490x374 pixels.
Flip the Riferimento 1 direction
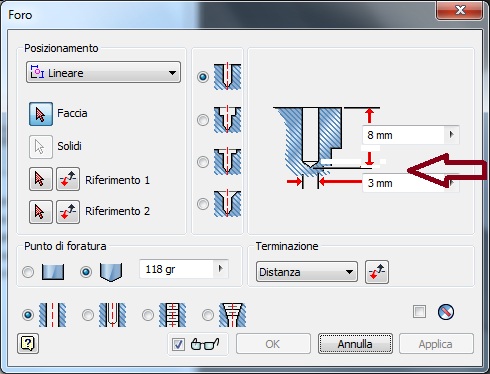(68, 179)
